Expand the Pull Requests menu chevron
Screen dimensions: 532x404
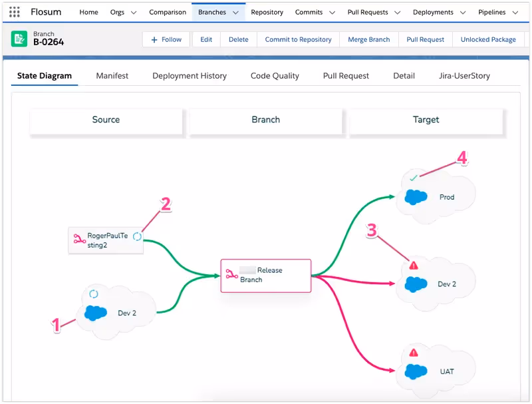(397, 13)
